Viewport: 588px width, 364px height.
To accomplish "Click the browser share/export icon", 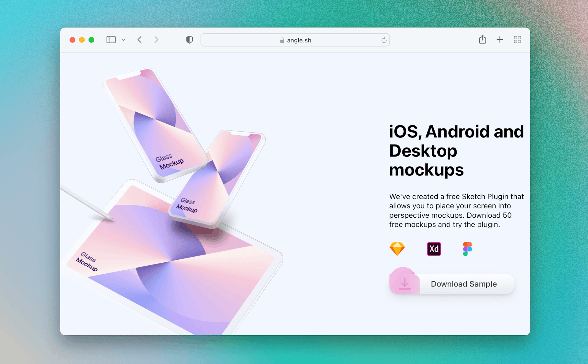I will pyautogui.click(x=483, y=40).
